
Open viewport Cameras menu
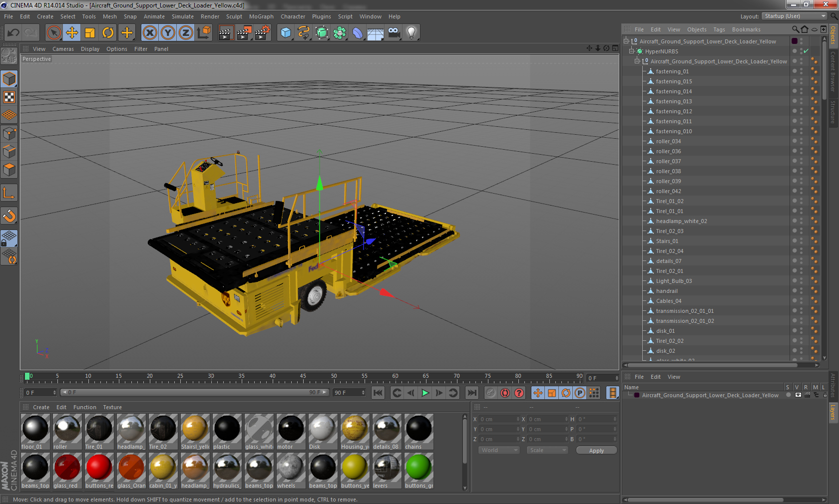click(x=63, y=49)
